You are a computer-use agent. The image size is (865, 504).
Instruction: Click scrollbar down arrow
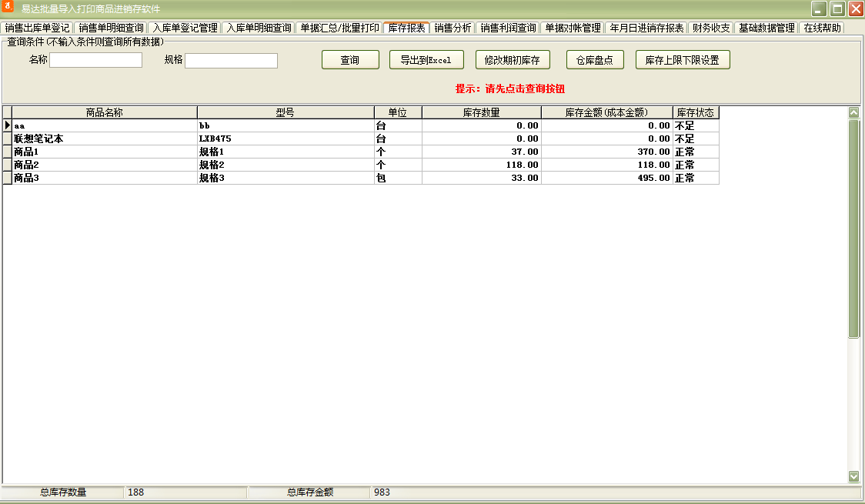point(853,476)
